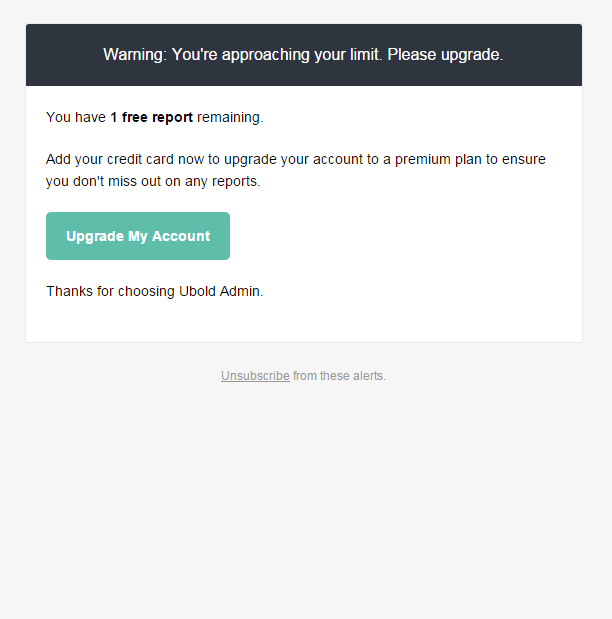Click "from these alerts." footer text
The height and width of the screenshot is (619, 612).
click(339, 376)
